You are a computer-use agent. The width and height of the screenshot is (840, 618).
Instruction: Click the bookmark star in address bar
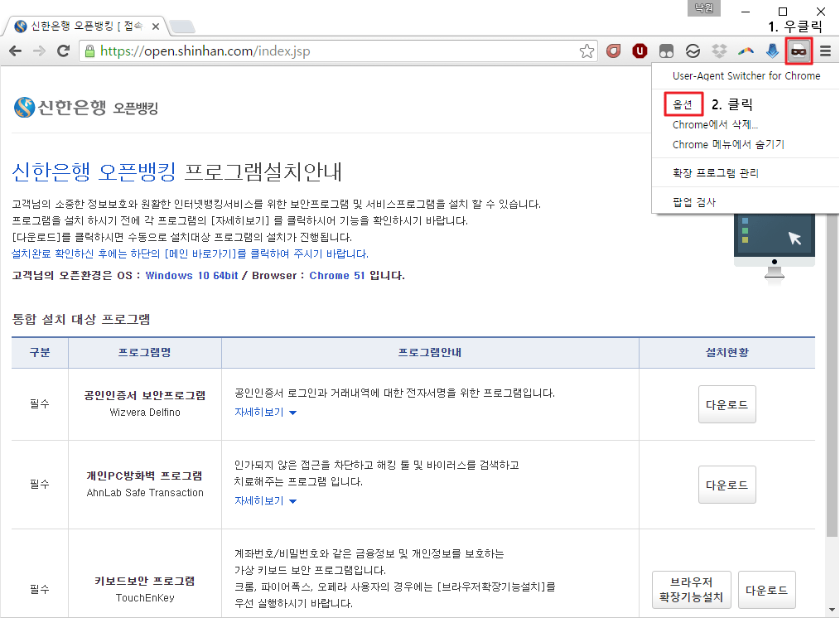(587, 51)
